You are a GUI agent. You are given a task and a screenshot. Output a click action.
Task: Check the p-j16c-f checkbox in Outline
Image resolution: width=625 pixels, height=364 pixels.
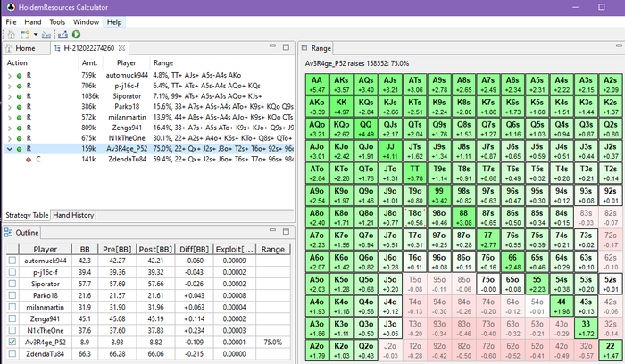12,272
